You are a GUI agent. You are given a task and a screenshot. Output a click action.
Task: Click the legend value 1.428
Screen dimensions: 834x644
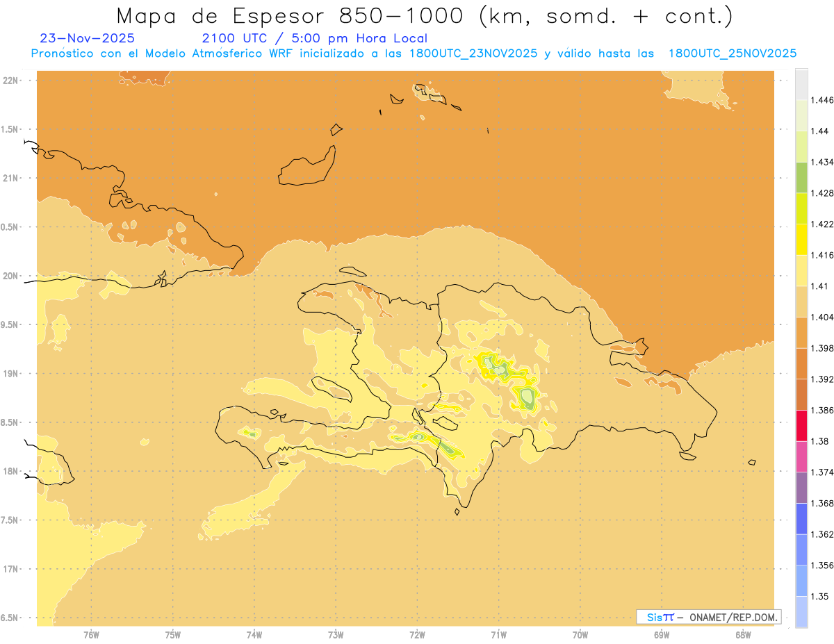point(822,193)
